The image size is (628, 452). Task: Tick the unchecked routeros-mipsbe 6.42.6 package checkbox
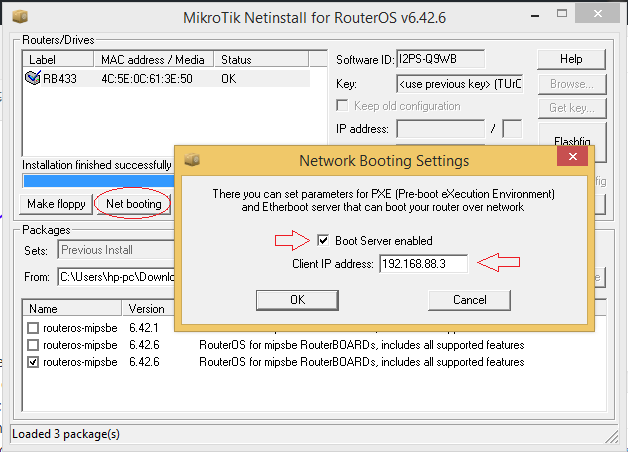(x=33, y=345)
